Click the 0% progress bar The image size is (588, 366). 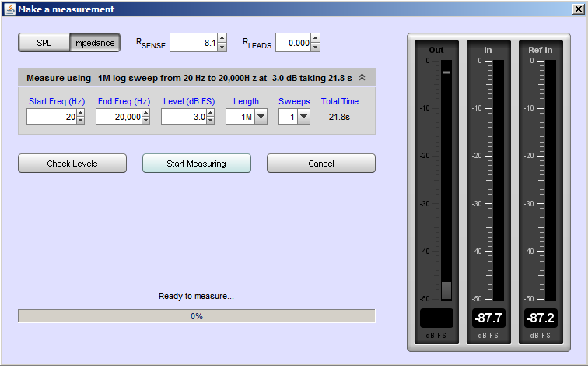[x=197, y=316]
